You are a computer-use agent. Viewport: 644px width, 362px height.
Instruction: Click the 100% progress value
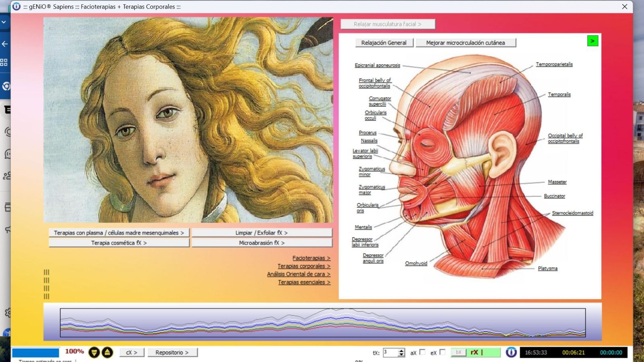pos(74,351)
